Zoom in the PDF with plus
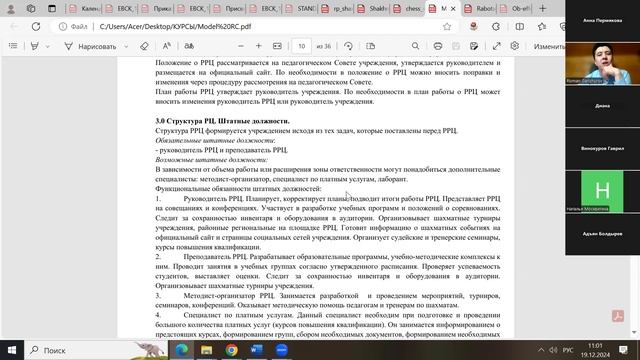640x360 pixels. (x=258, y=46)
